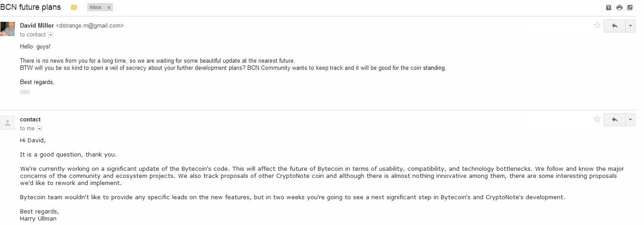Click David Miller's profile photo

coord(8,29)
